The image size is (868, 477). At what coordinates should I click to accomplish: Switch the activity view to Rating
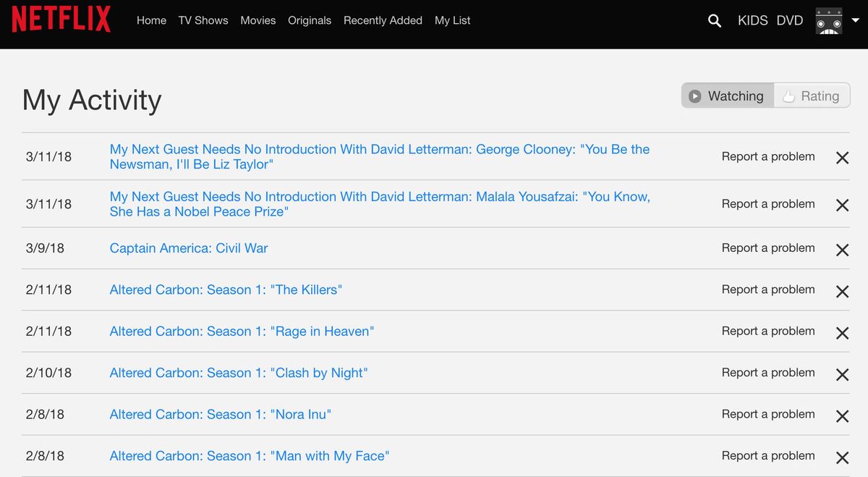[x=820, y=95]
